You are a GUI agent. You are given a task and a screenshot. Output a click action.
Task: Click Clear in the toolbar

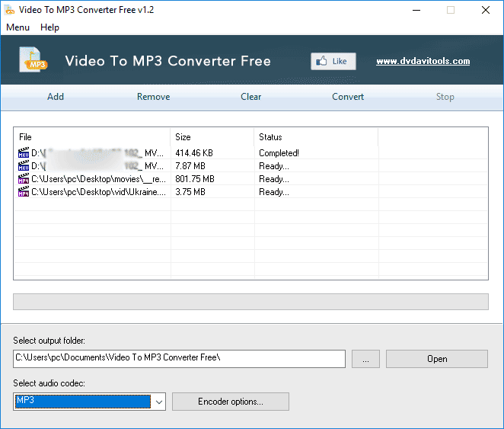pos(251,97)
